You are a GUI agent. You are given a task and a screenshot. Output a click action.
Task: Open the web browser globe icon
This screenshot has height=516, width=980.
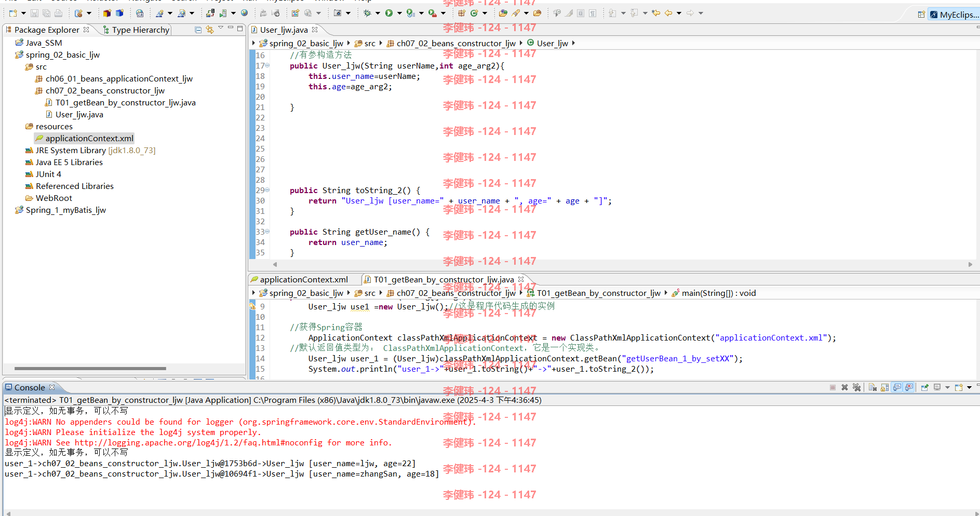point(244,13)
